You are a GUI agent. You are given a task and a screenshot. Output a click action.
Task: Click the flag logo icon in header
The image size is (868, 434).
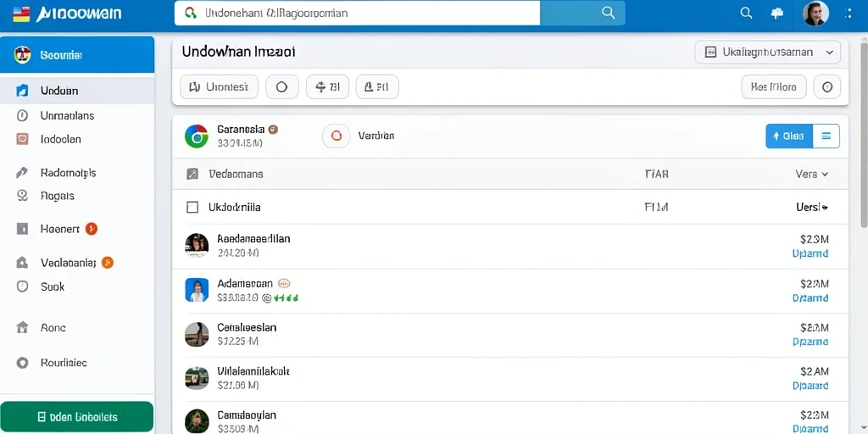click(21, 14)
